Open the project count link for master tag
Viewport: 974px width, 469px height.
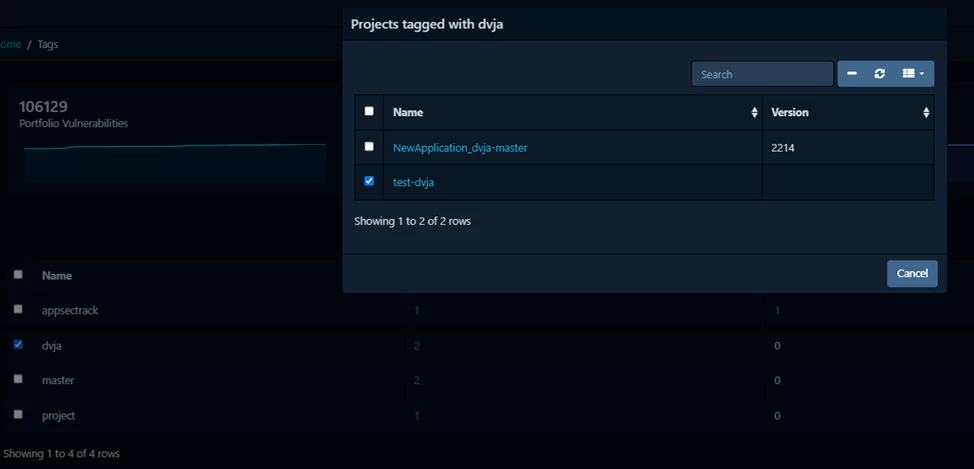(417, 380)
